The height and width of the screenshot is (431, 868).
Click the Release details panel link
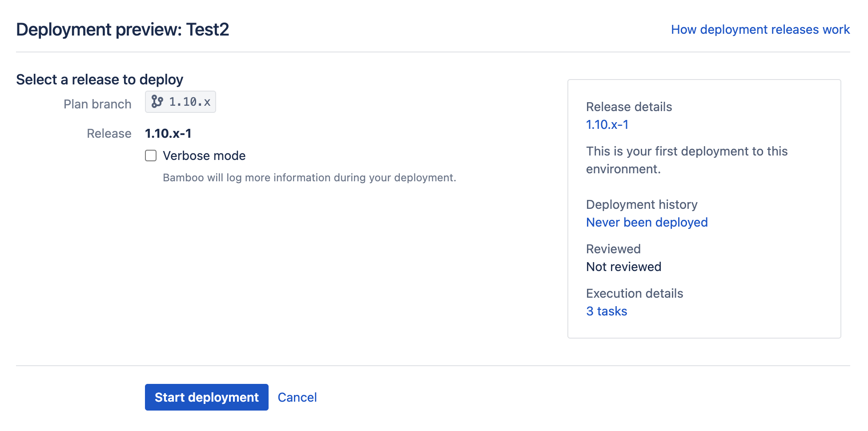pos(607,124)
